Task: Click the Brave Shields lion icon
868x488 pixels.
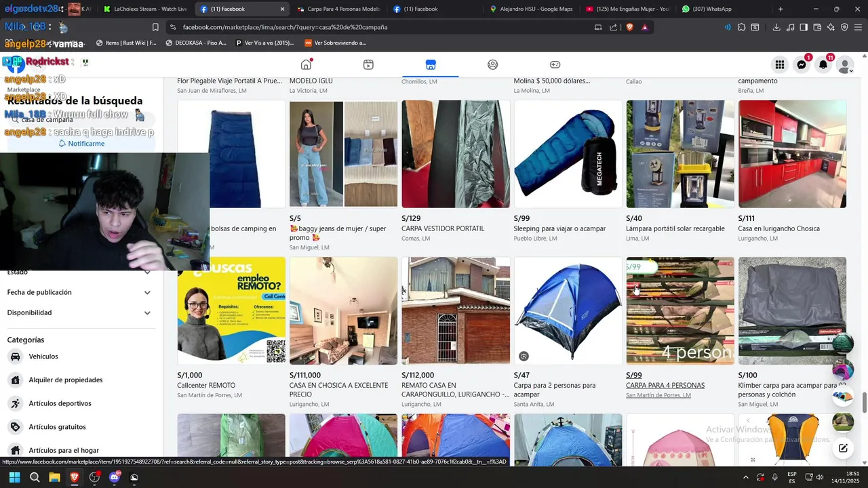Action: point(630,27)
